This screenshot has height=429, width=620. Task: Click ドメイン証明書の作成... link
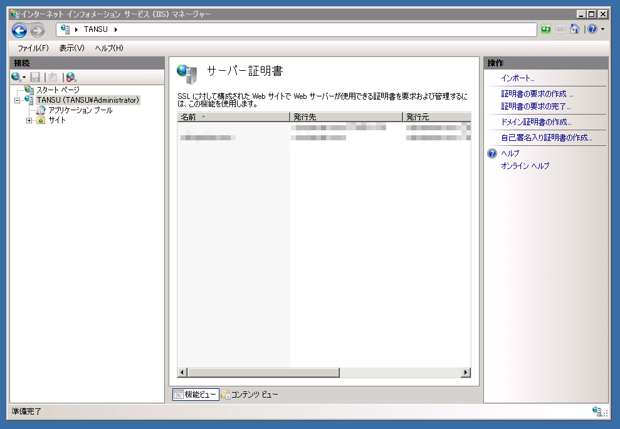click(536, 122)
